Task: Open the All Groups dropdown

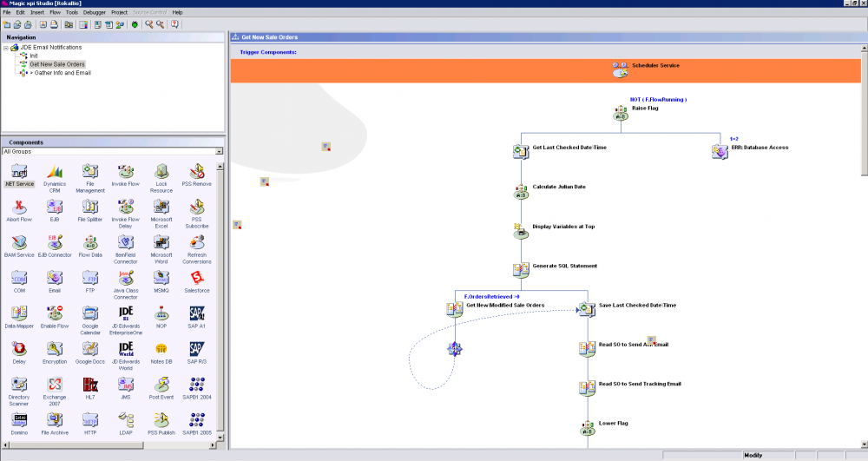Action: [220, 152]
